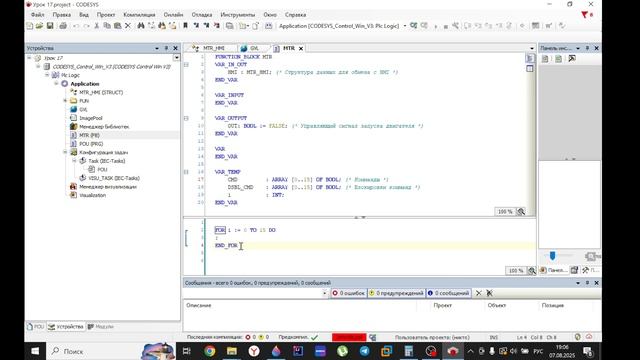Click the Cut scissors icon
The height and width of the screenshot is (360, 640).
pyautogui.click(x=97, y=26)
